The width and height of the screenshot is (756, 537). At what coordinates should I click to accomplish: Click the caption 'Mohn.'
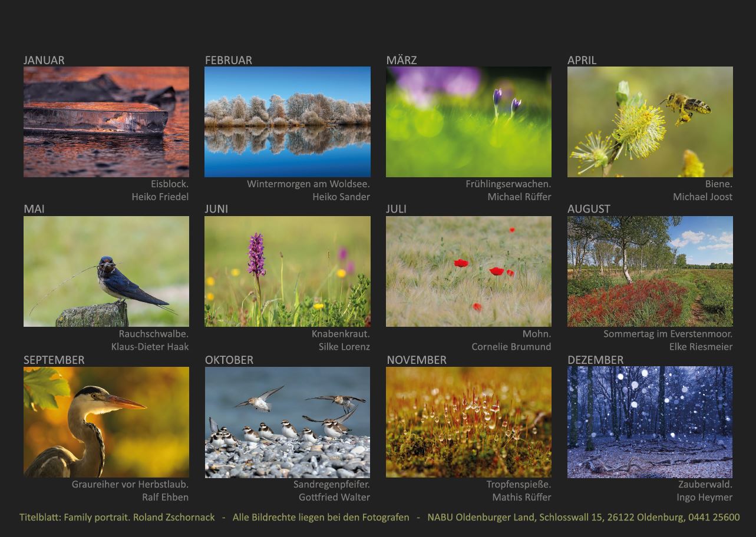point(537,334)
